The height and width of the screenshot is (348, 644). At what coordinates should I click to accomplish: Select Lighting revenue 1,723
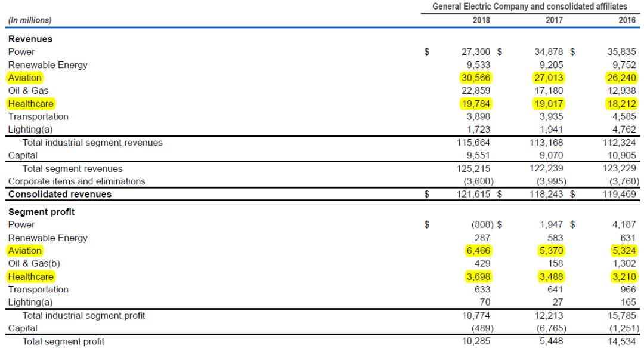pos(478,129)
